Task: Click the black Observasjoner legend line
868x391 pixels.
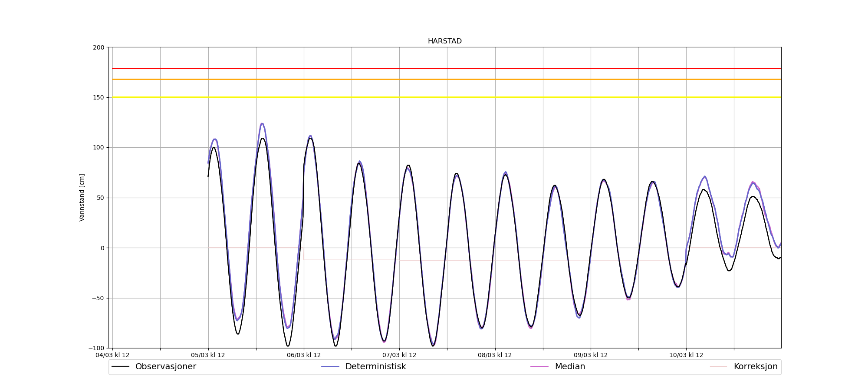Action: [120, 367]
